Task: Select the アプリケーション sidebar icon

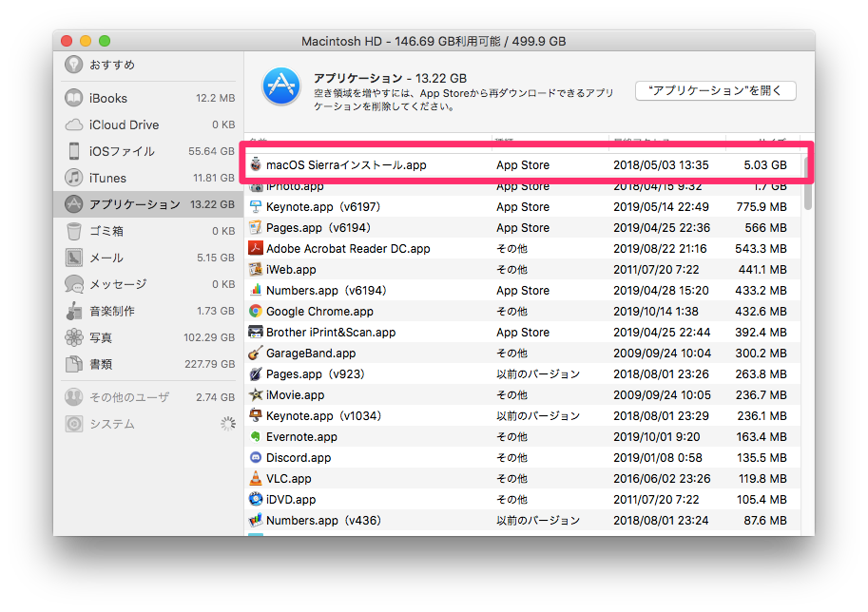Action: pos(73,204)
